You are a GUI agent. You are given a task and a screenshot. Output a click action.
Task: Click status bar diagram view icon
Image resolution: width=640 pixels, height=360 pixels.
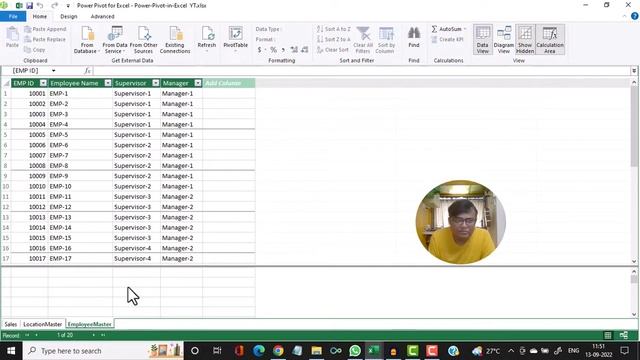624,335
